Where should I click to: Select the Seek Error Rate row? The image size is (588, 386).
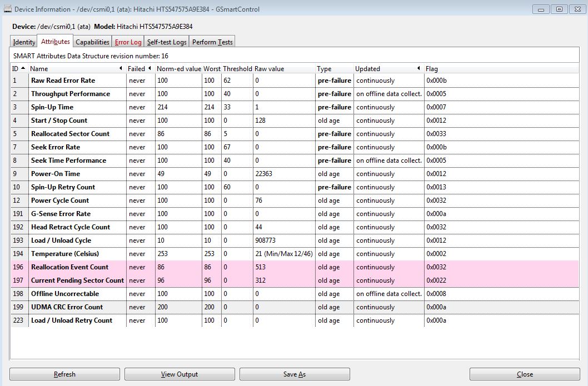tap(295, 147)
